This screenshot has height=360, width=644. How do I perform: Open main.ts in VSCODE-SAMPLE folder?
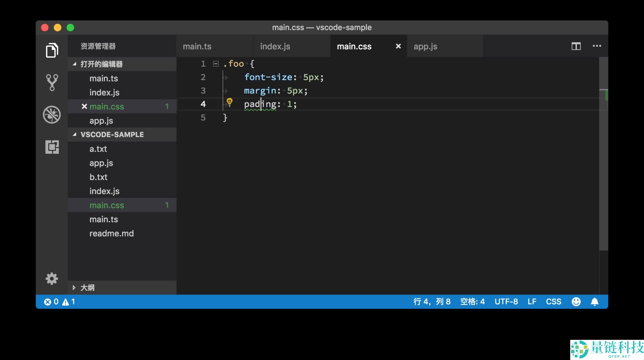coord(122,219)
